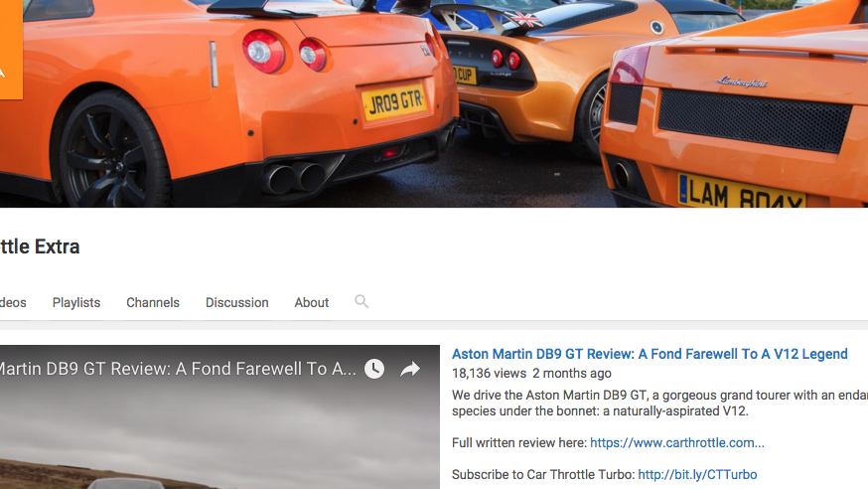Image resolution: width=868 pixels, height=489 pixels.
Task: Click the channel name ending in Extra
Action: [x=40, y=246]
